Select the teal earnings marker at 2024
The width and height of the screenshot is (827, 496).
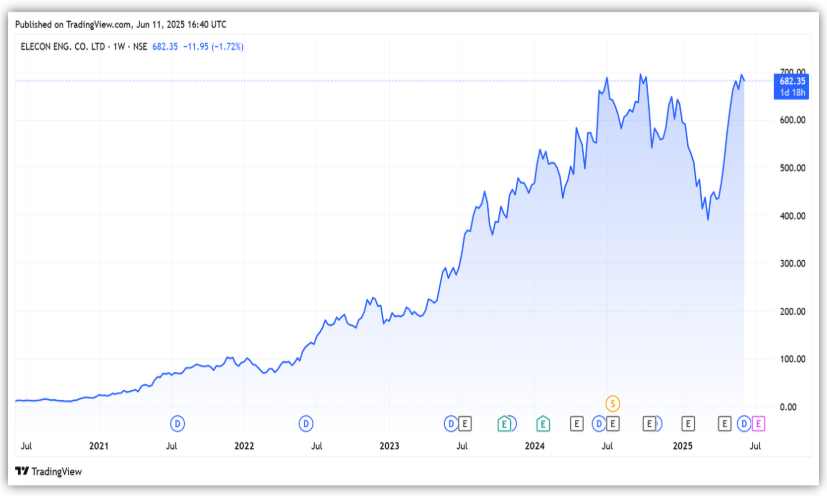[542, 424]
